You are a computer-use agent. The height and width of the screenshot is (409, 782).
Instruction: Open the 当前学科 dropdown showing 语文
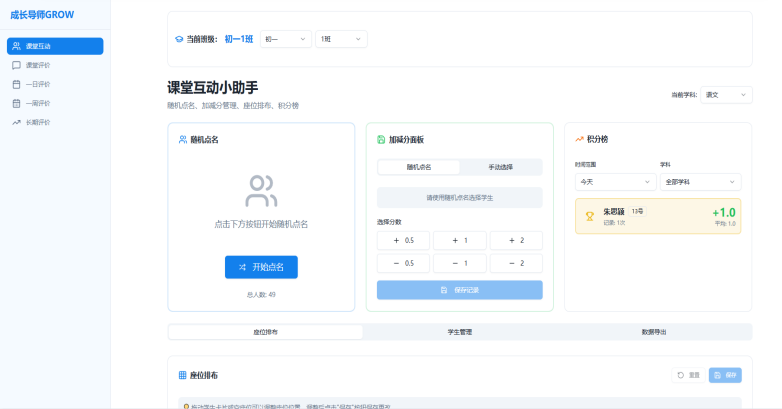click(726, 95)
